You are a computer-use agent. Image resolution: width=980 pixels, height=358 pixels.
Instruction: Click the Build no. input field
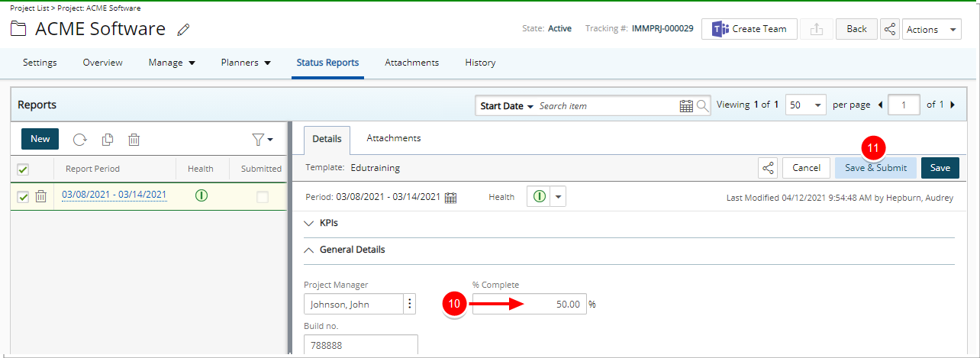coord(361,345)
